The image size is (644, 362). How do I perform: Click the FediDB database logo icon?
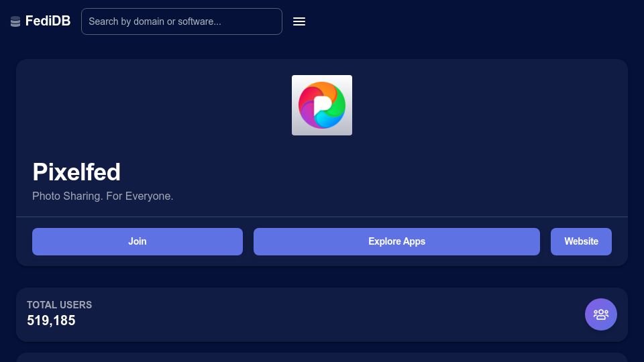point(15,21)
